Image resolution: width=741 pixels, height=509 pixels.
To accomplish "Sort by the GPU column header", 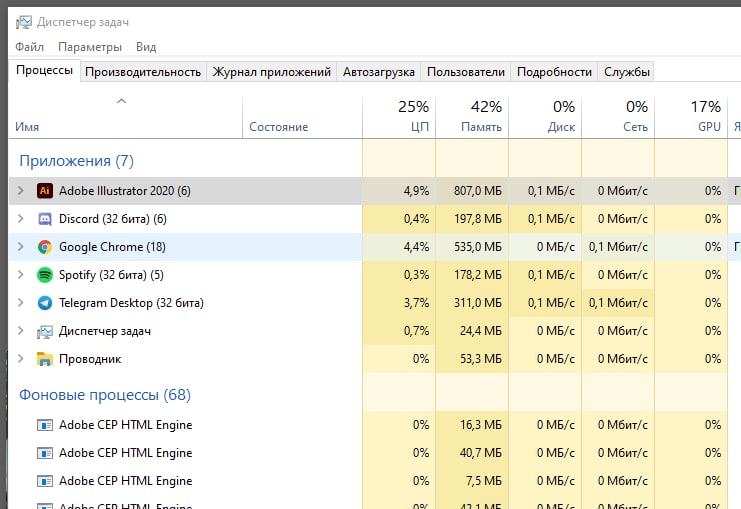I will pos(691,118).
